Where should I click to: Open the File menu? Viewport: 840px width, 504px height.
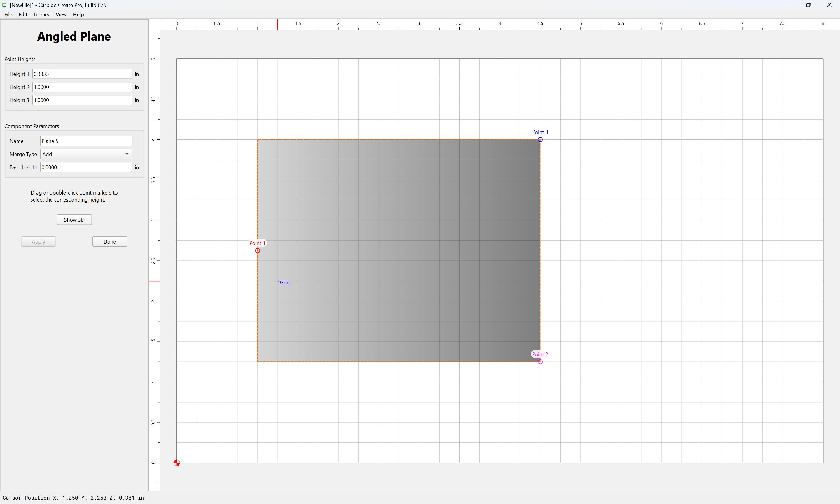(x=8, y=15)
